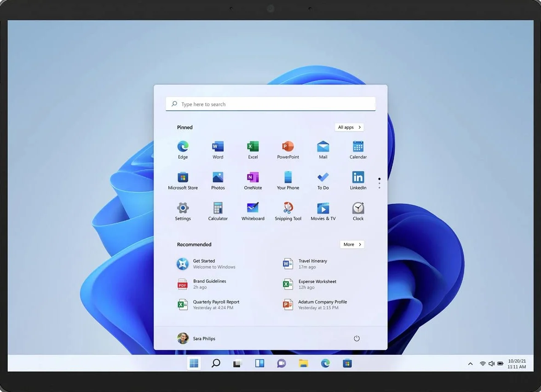Open Chat on the taskbar
Viewport: 541px width, 392px height.
point(282,363)
